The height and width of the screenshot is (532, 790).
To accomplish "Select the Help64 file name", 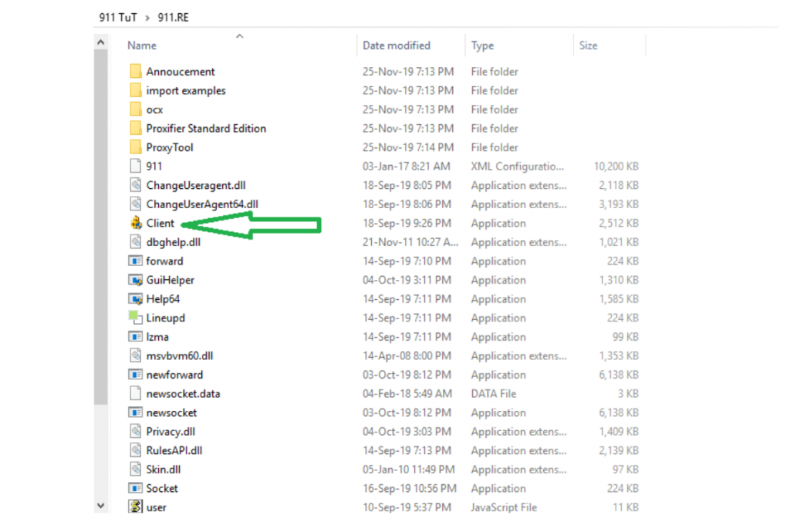I will pos(163,299).
